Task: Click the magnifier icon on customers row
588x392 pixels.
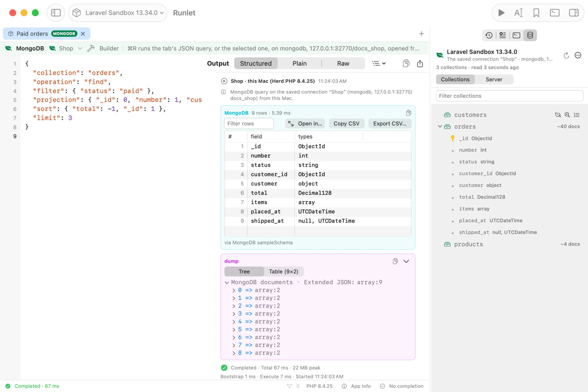Action: 567,115
